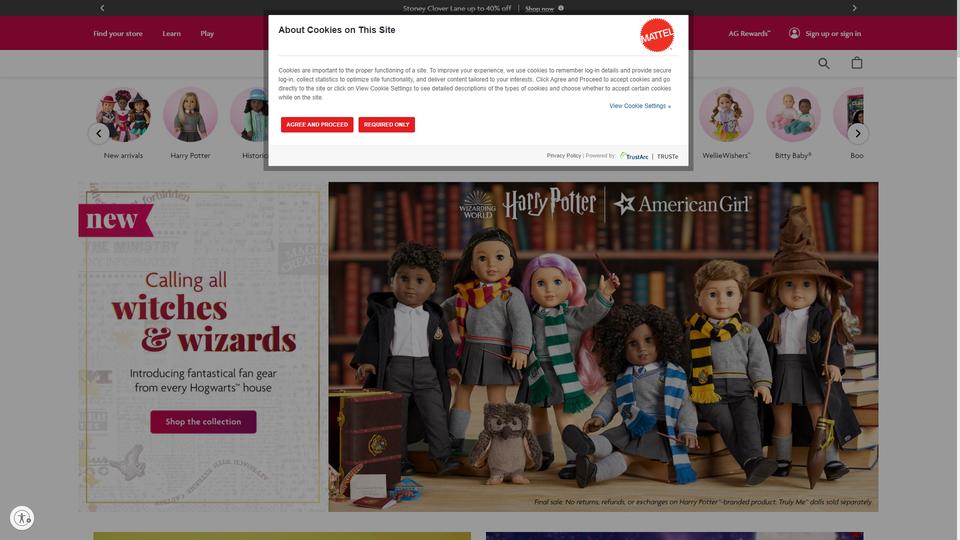Click the Mattel logo in the cookie dialog
Image resolution: width=960 pixels, height=540 pixels.
click(x=657, y=35)
